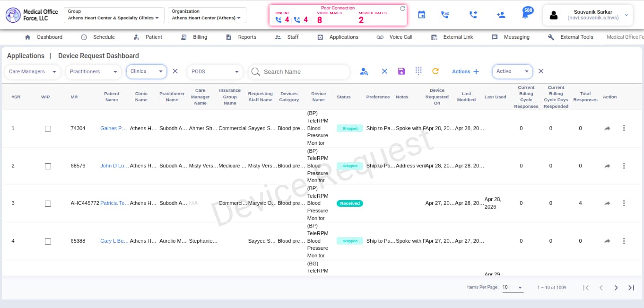The height and width of the screenshot is (308, 644).
Task: Open patient link Gaines P...
Action: pos(114,128)
